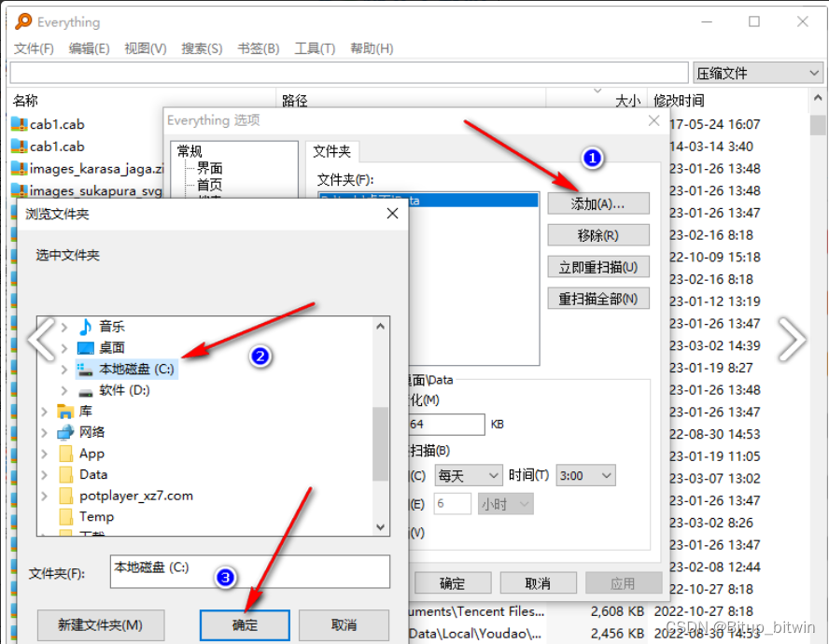Click the 移除(R) button
This screenshot has width=829, height=644.
tap(598, 235)
